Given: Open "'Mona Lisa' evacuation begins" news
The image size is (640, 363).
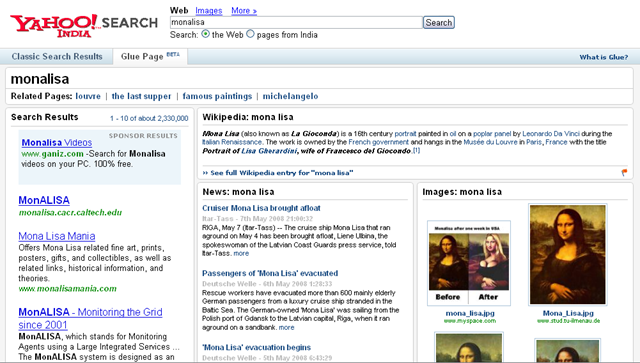Looking at the screenshot, I should pyautogui.click(x=256, y=347).
